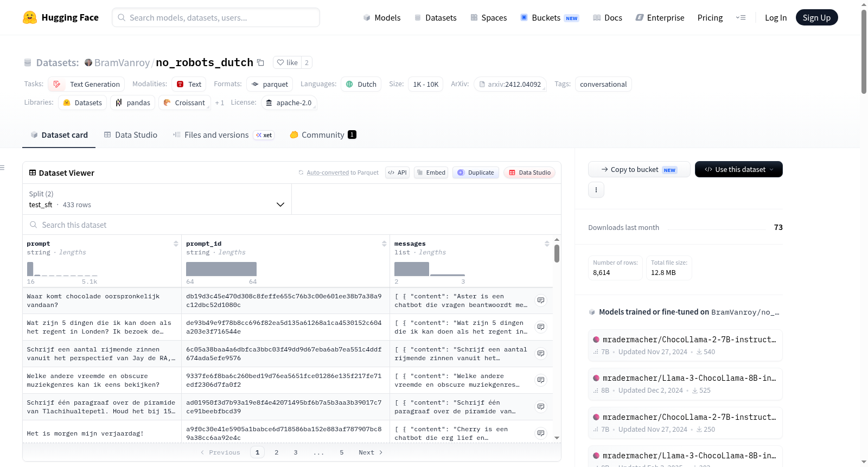
Task: Open the Enterprise page
Action: click(x=660, y=18)
